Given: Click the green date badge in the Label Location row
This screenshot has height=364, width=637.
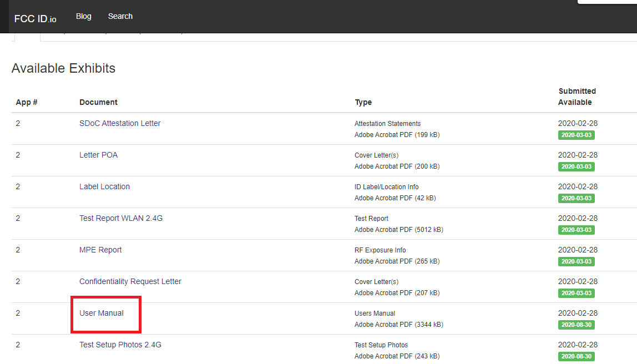Looking at the screenshot, I should coord(576,198).
